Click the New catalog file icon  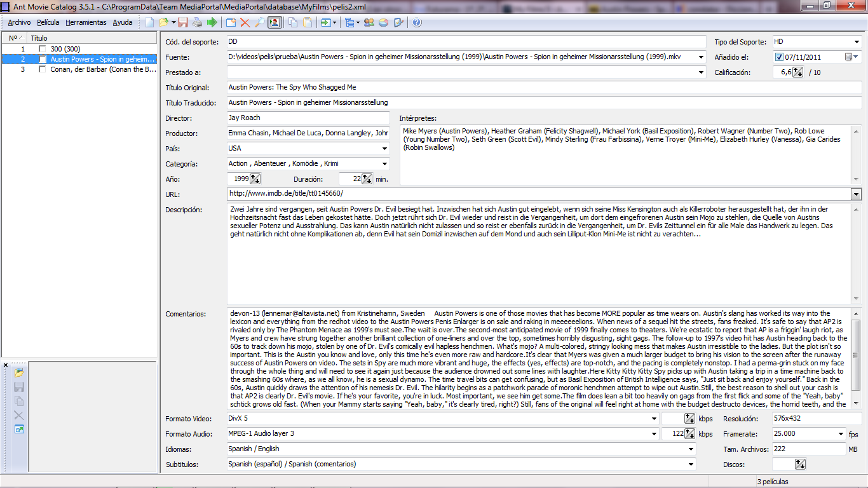tap(150, 23)
